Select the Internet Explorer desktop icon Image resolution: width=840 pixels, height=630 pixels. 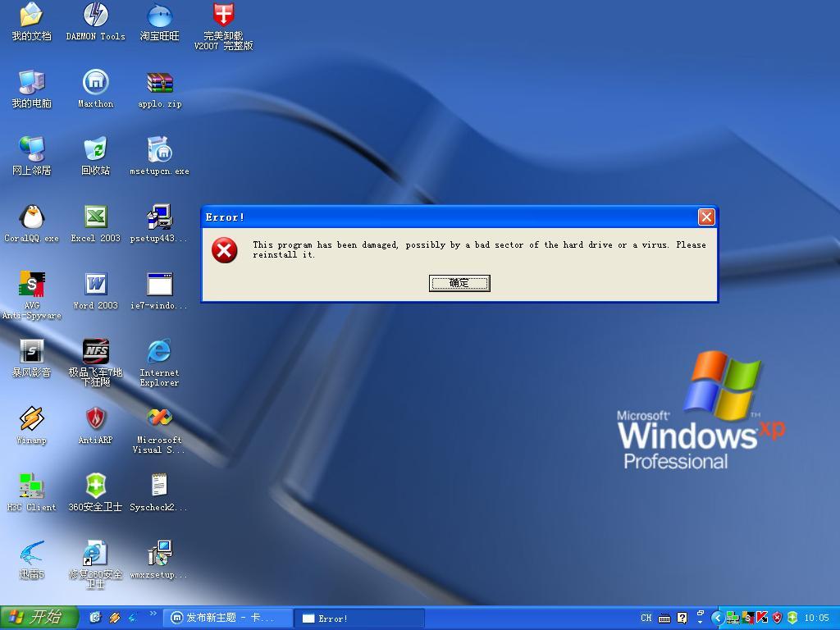[x=159, y=363]
